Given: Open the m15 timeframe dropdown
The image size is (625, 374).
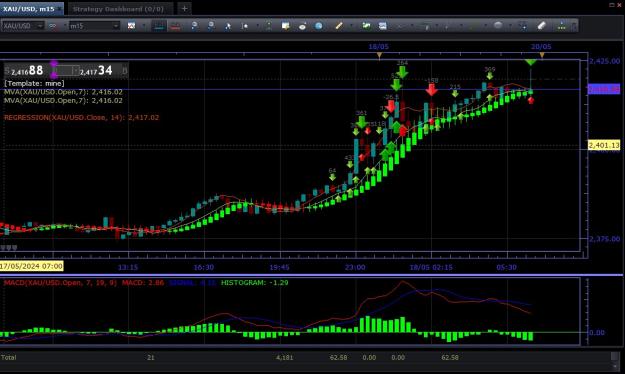Looking at the screenshot, I should (x=94, y=26).
